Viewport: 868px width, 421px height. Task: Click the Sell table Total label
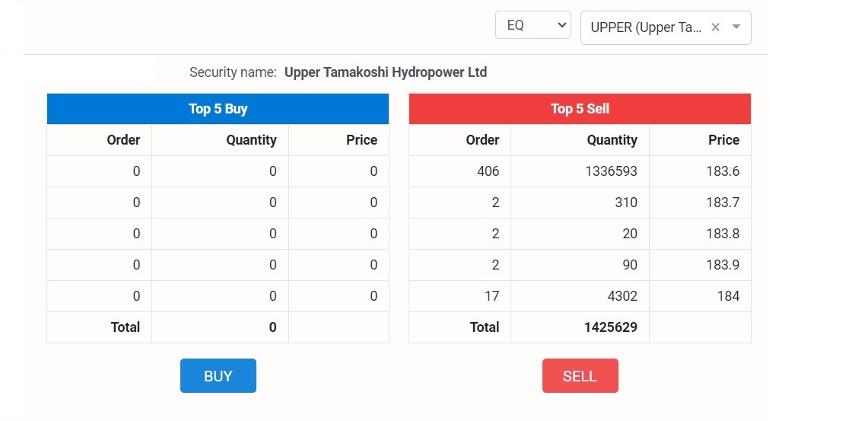(485, 327)
